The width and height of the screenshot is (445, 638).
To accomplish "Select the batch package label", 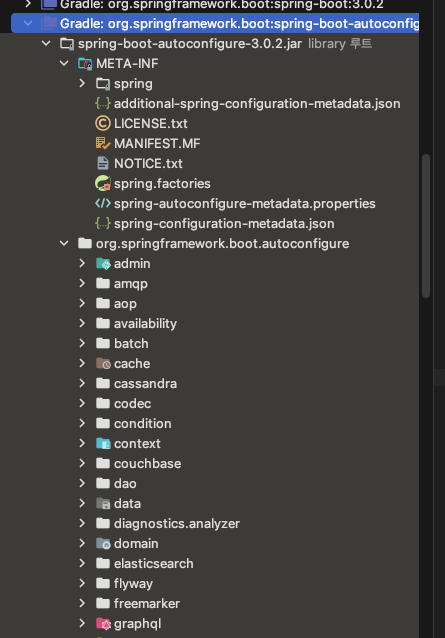I will pos(131,344).
